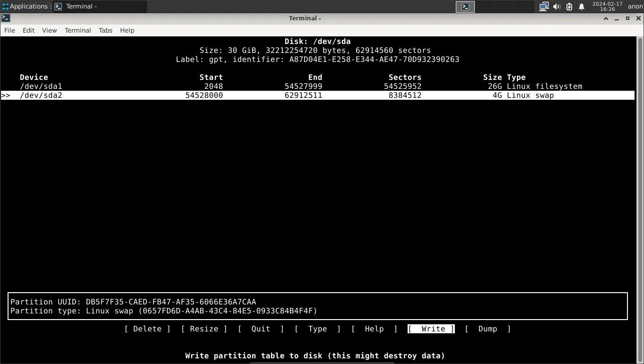Toggle the window roll-up shade arrow
Image resolution: width=644 pixels, height=364 pixels.
[606, 18]
